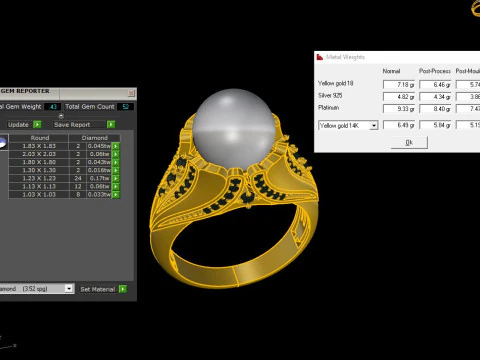Click the Set Material button label

pos(98,289)
